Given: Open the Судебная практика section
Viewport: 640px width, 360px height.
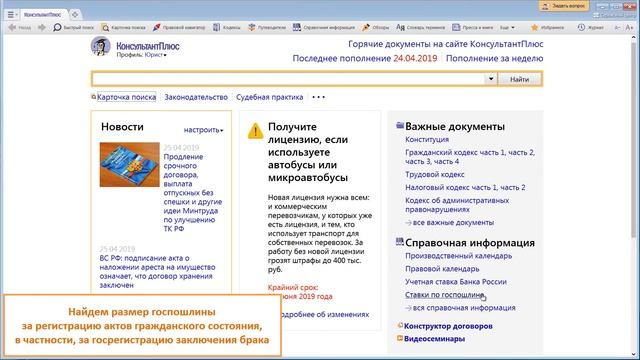Looking at the screenshot, I should 269,97.
